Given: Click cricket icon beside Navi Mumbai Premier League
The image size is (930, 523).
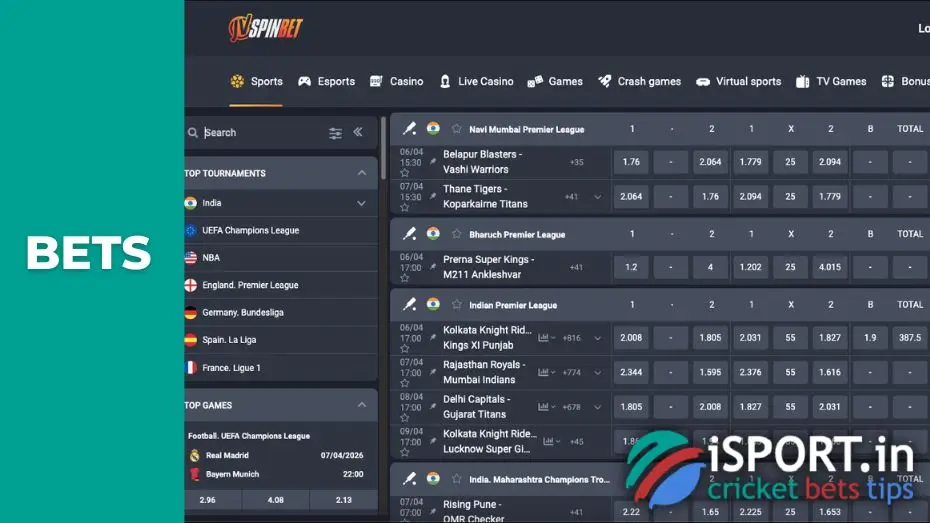Looking at the screenshot, I should click(x=409, y=129).
